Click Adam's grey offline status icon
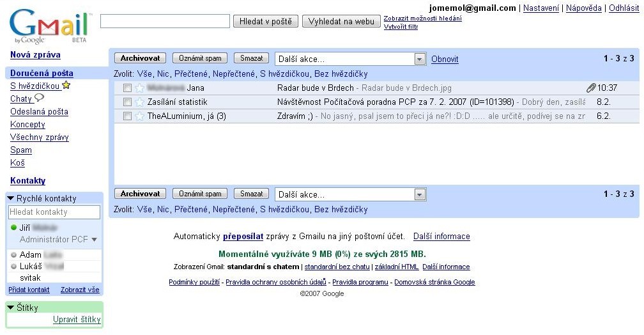 click(13, 255)
